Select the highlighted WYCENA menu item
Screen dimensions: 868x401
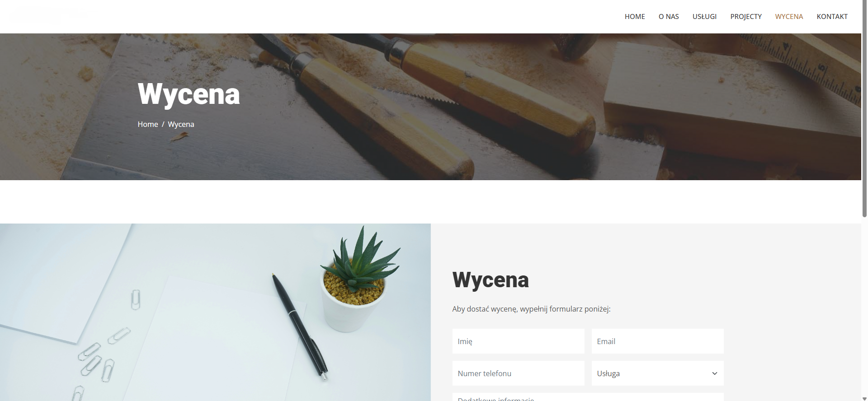coord(789,16)
